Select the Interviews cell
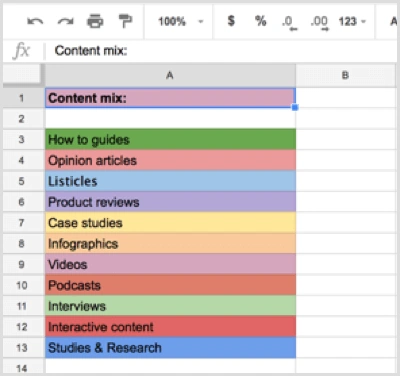This screenshot has height=376, width=400. click(x=170, y=306)
